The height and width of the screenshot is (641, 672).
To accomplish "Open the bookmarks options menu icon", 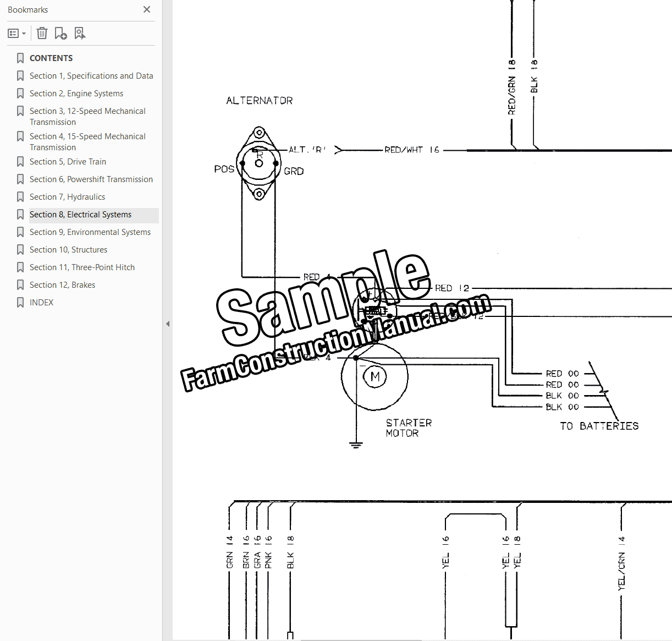I will (x=16, y=34).
